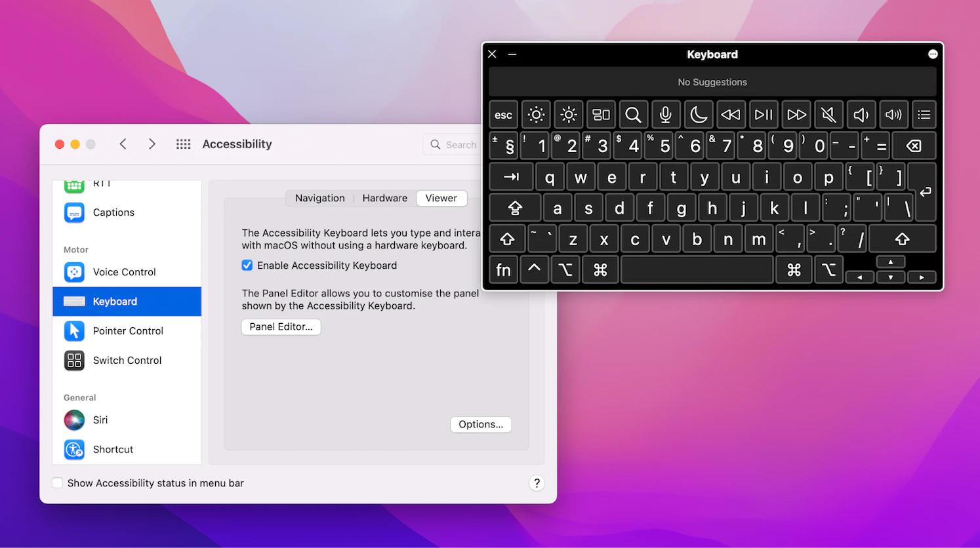Image resolution: width=980 pixels, height=548 pixels.
Task: Open the Panel Editor
Action: click(281, 326)
